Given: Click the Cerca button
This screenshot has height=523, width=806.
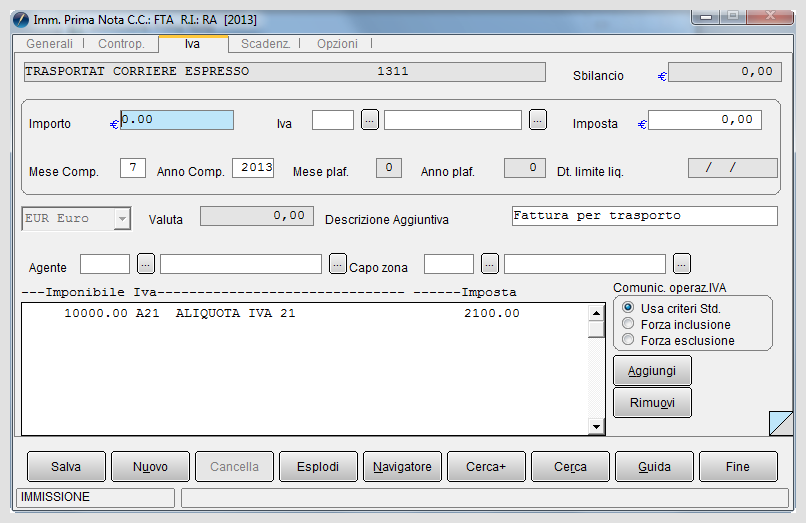Looking at the screenshot, I should (x=570, y=466).
